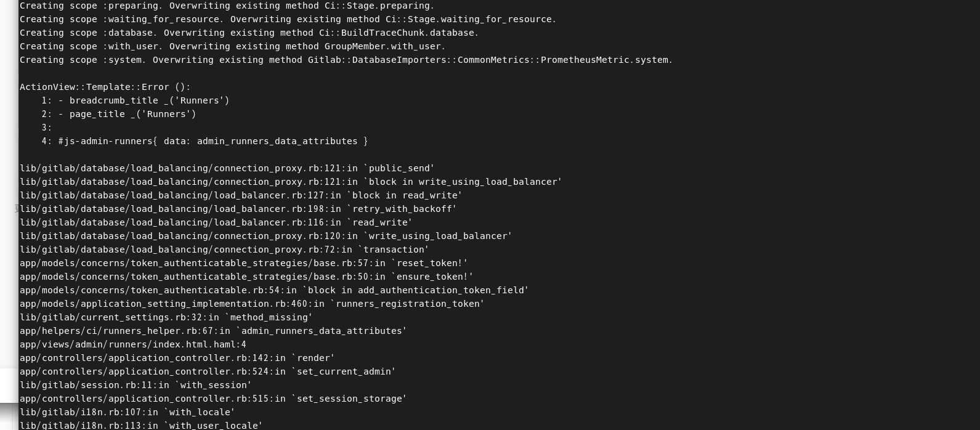Click application_controller.rb:524 set_current_admin line
The height and width of the screenshot is (430, 980).
coord(208,371)
